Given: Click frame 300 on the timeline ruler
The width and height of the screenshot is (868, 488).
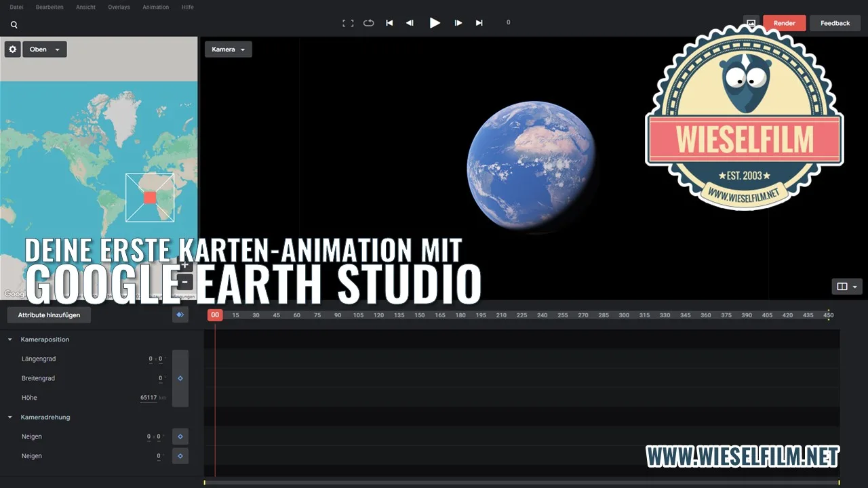Looking at the screenshot, I should tap(624, 315).
